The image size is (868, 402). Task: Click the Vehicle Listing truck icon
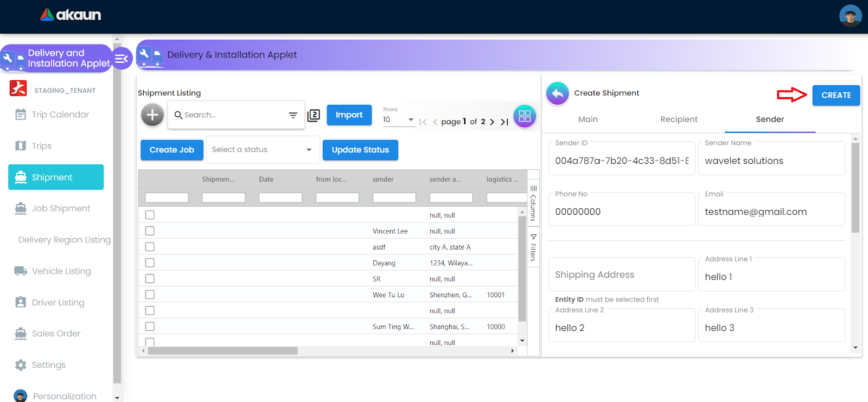tap(21, 271)
